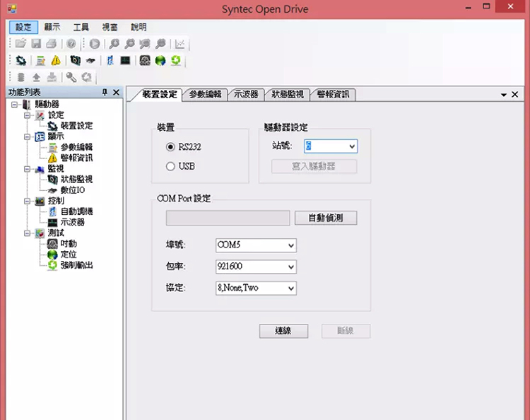
Task: Collapse the 控制 tree node
Action: (x=27, y=202)
